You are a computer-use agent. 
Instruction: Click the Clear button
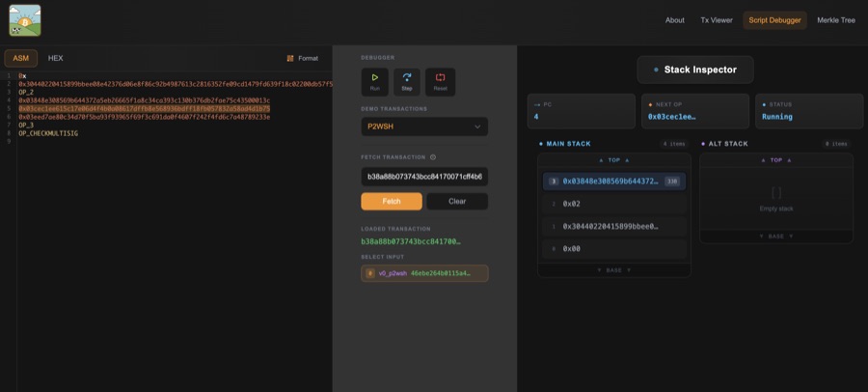(457, 201)
